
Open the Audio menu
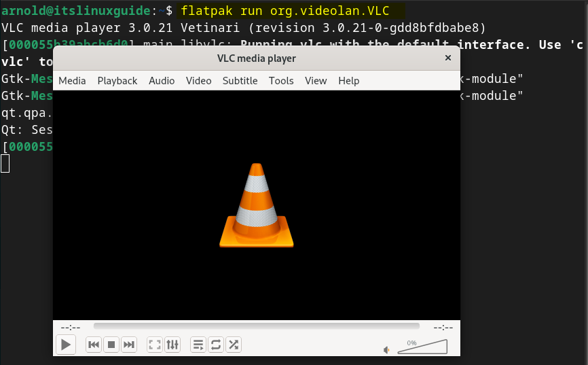tap(162, 80)
